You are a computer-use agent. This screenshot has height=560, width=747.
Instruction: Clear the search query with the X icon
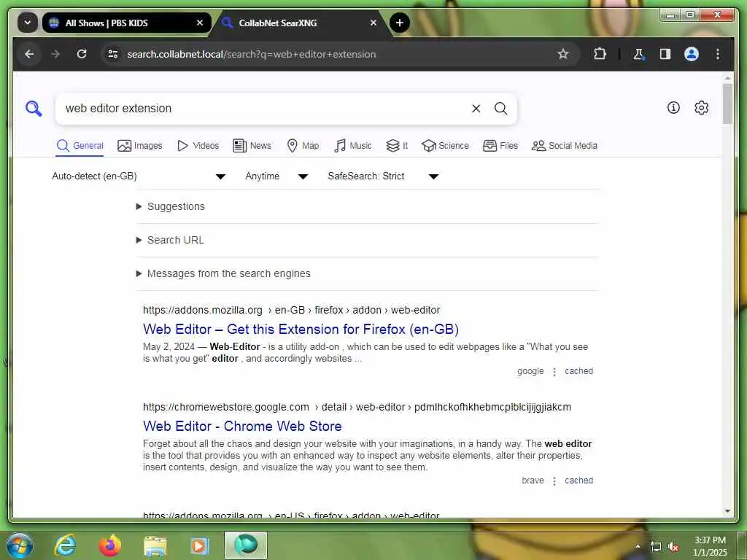click(x=476, y=109)
